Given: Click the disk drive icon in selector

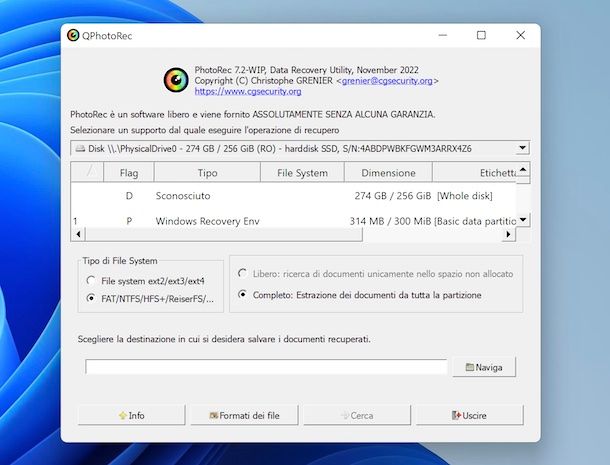Looking at the screenshot, I should tap(80, 149).
